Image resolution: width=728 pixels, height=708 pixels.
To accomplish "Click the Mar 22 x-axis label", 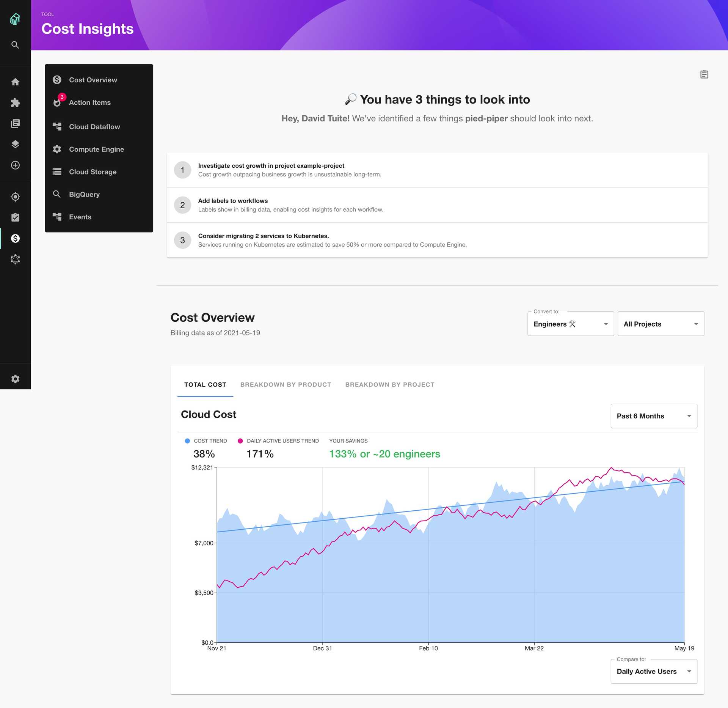I will pyautogui.click(x=534, y=648).
